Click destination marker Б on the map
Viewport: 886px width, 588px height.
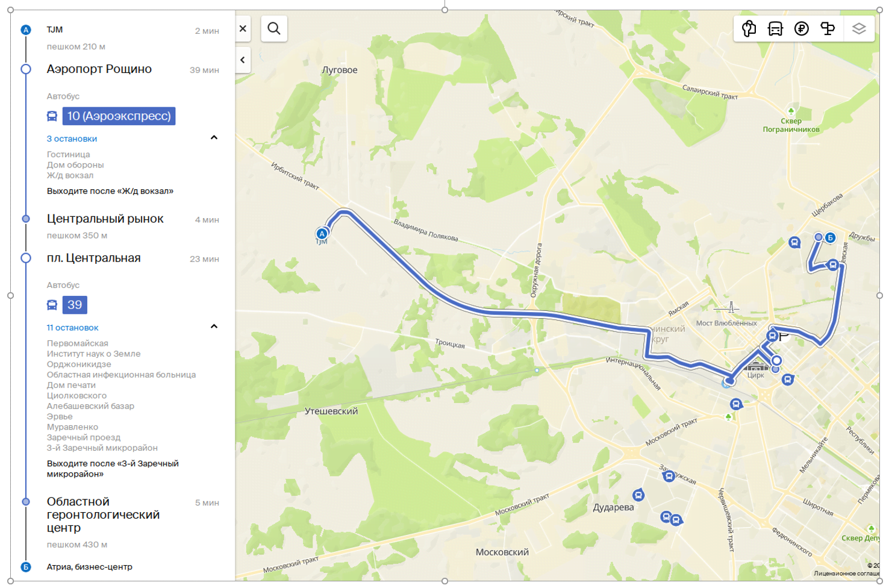(x=830, y=237)
